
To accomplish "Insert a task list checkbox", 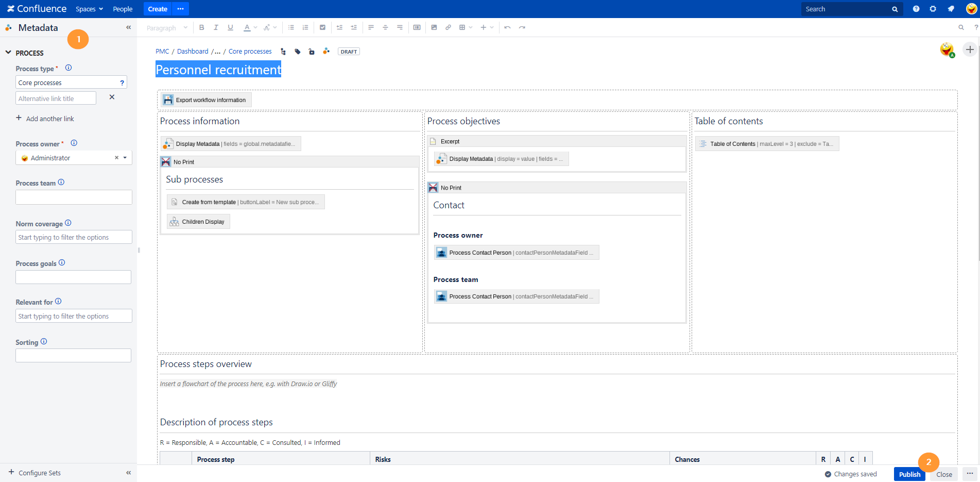I will click(322, 27).
